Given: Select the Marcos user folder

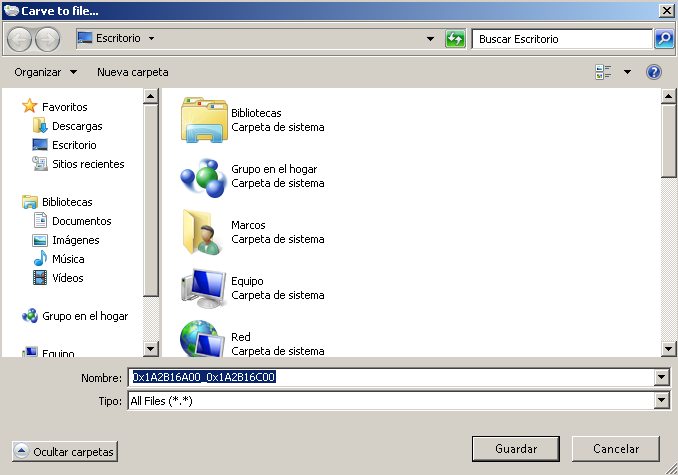Looking at the screenshot, I should point(204,232).
